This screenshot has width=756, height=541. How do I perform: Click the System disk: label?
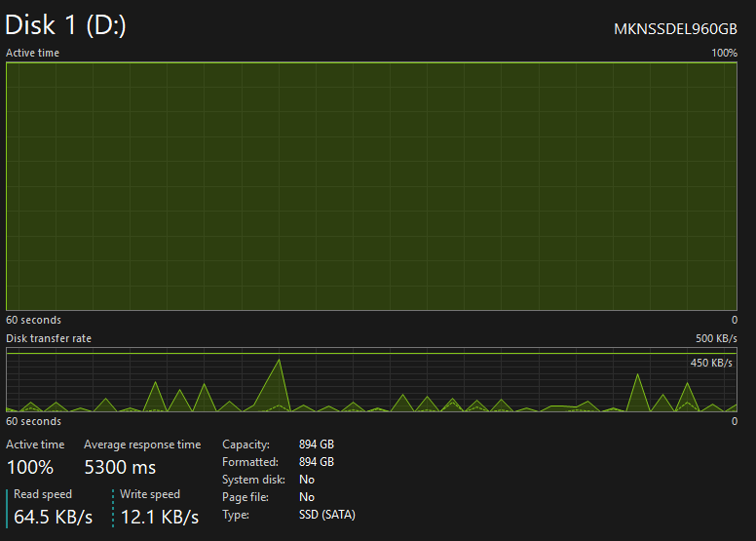coord(253,480)
